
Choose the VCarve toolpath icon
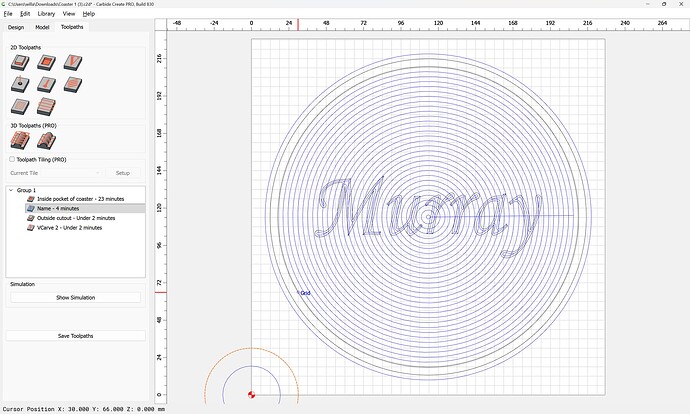[x=72, y=63]
